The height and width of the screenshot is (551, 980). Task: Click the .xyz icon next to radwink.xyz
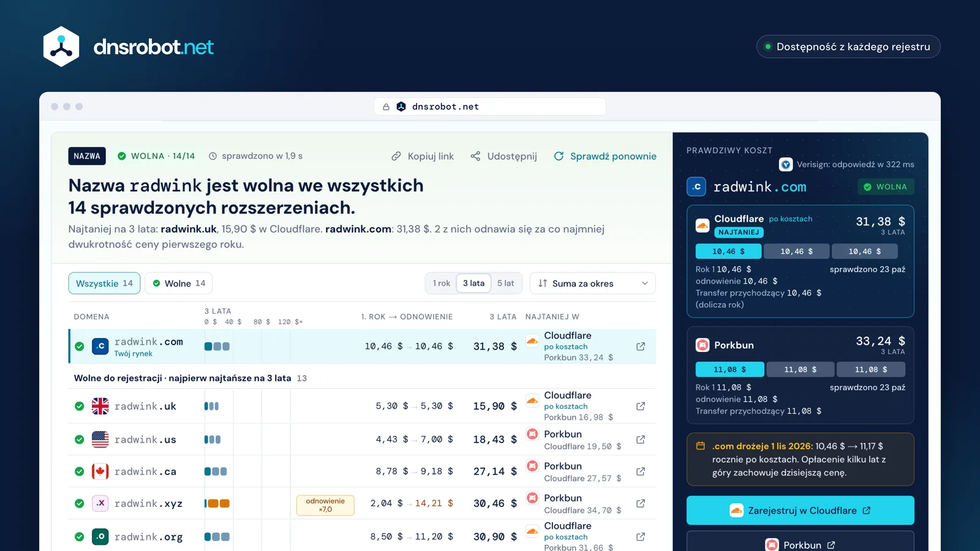[x=100, y=503]
